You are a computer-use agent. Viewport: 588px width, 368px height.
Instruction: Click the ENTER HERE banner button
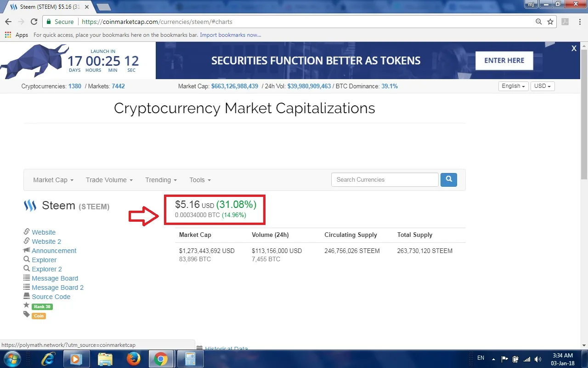[x=504, y=60]
